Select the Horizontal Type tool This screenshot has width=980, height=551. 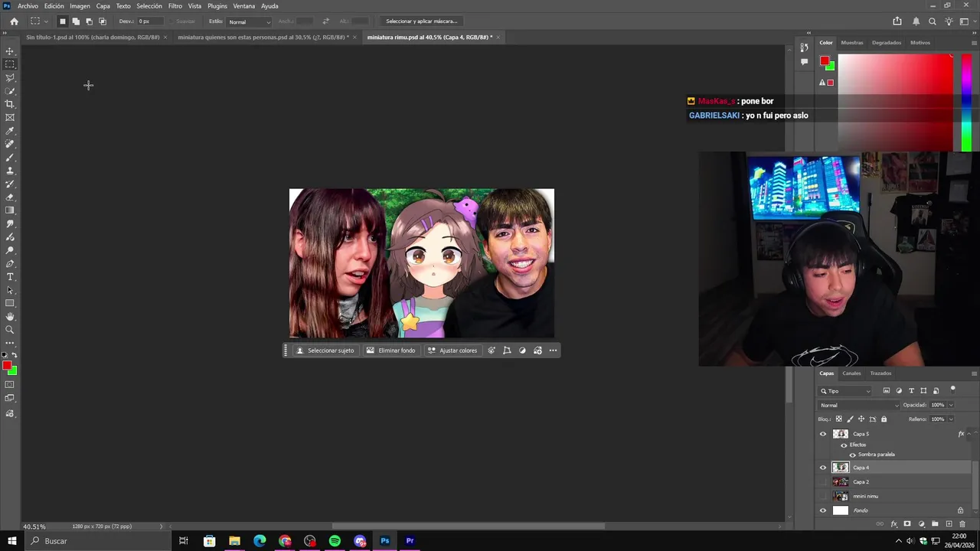10,276
